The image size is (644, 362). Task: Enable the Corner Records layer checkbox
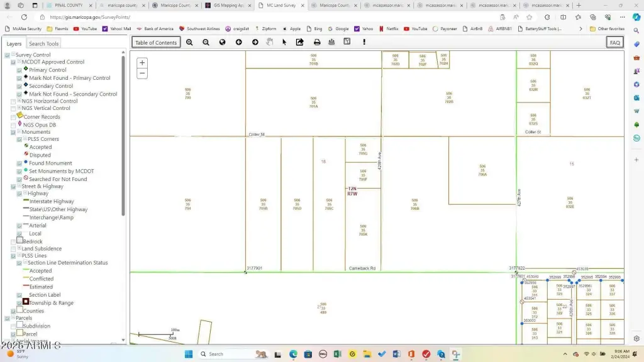tap(13, 117)
